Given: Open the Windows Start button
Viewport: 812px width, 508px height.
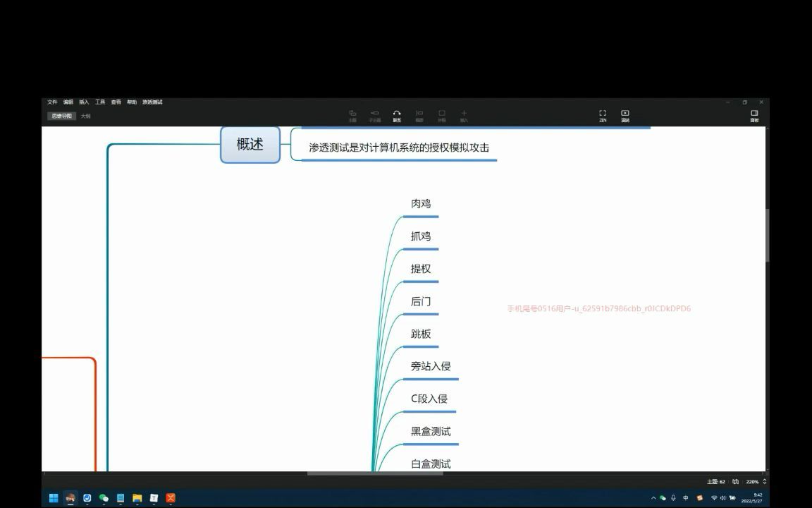Looking at the screenshot, I should tap(54, 498).
